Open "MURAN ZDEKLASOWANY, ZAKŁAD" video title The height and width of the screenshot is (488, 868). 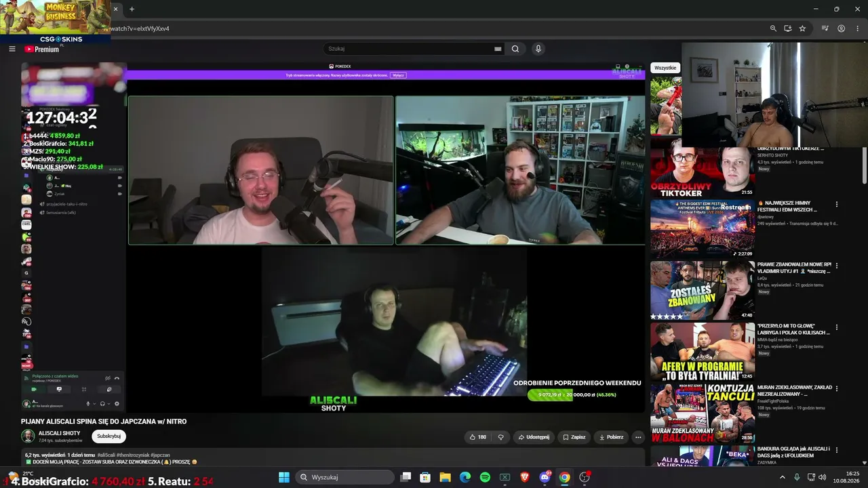pos(794,390)
